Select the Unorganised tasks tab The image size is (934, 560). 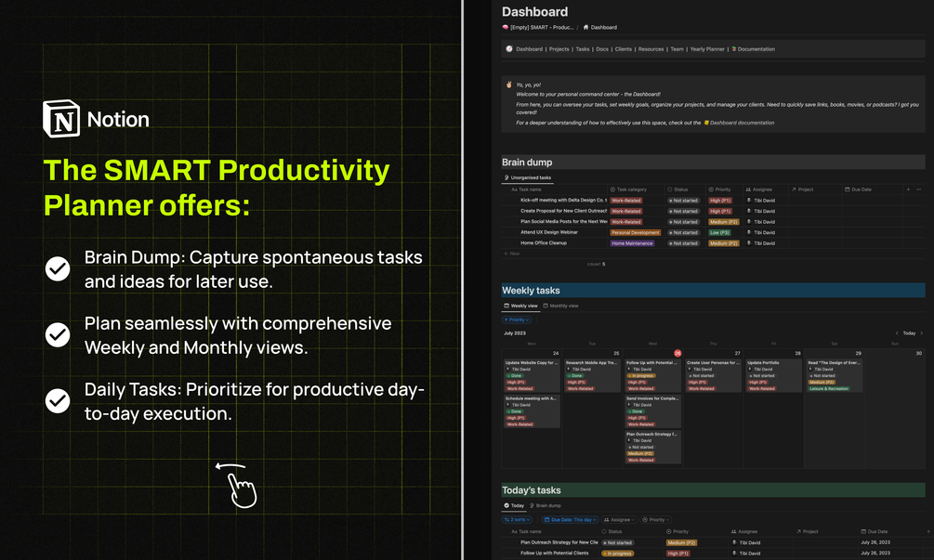[528, 177]
